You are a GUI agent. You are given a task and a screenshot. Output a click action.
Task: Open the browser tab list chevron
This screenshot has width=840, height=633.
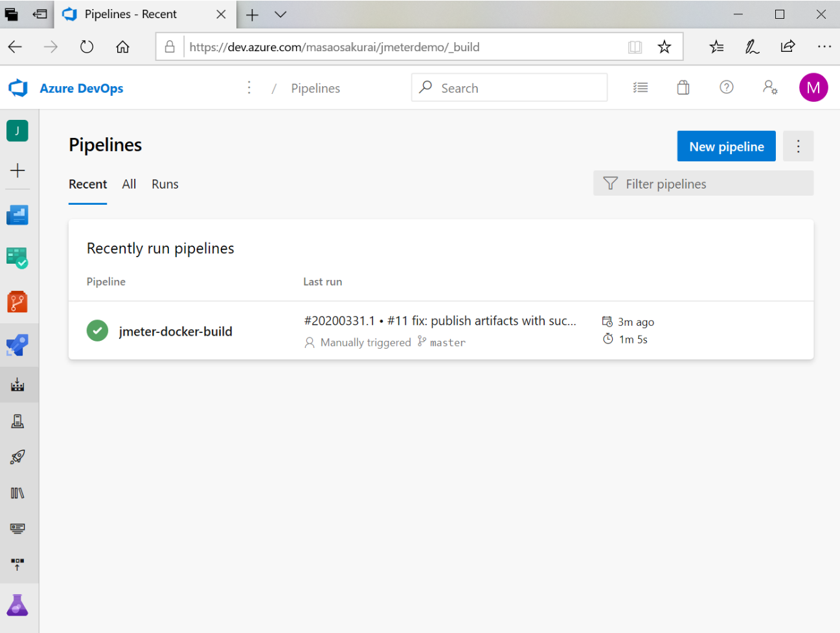[280, 14]
